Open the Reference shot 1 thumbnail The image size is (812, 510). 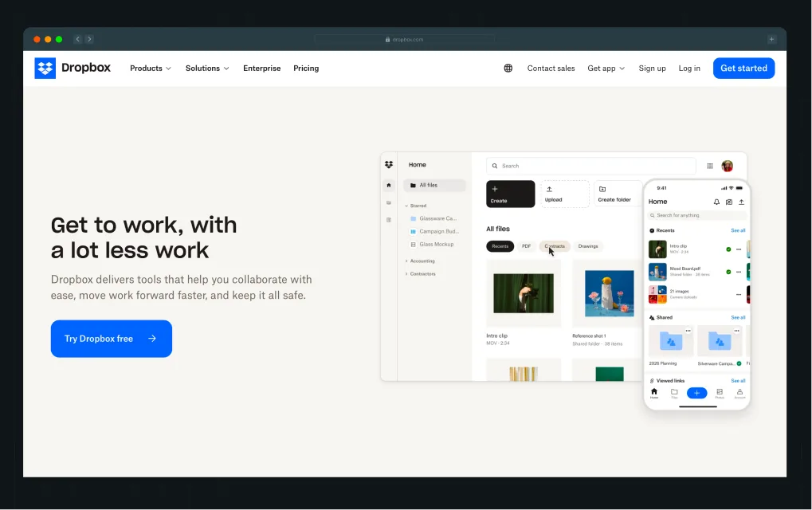[608, 293]
